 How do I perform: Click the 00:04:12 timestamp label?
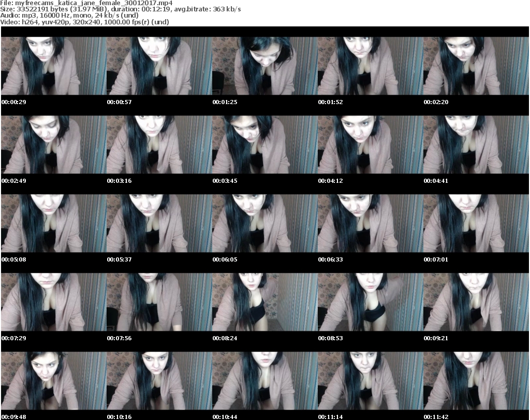point(330,181)
